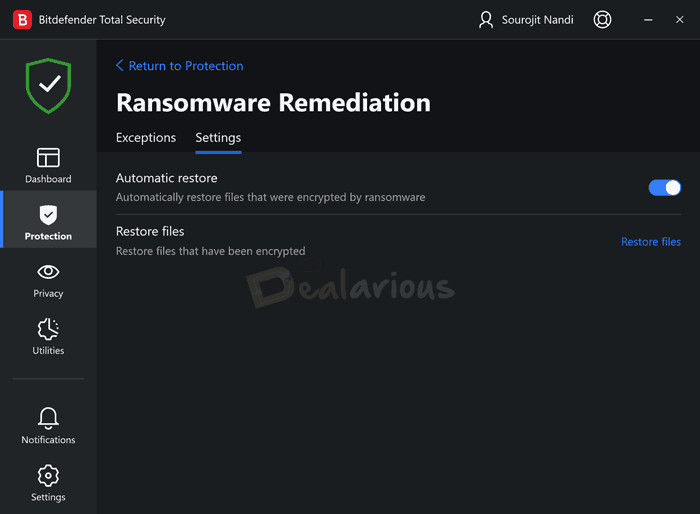Open the support lifebuoy icon
Screen dimensions: 700x514
point(602,20)
